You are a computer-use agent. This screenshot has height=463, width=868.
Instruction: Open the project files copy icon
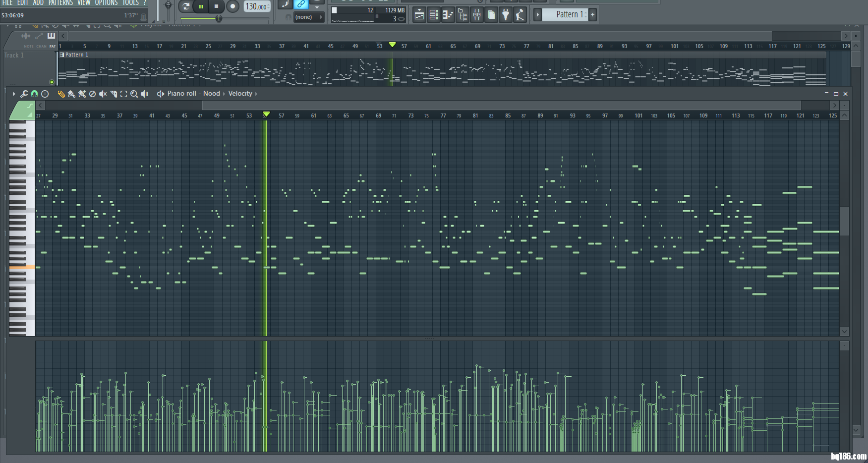point(491,15)
